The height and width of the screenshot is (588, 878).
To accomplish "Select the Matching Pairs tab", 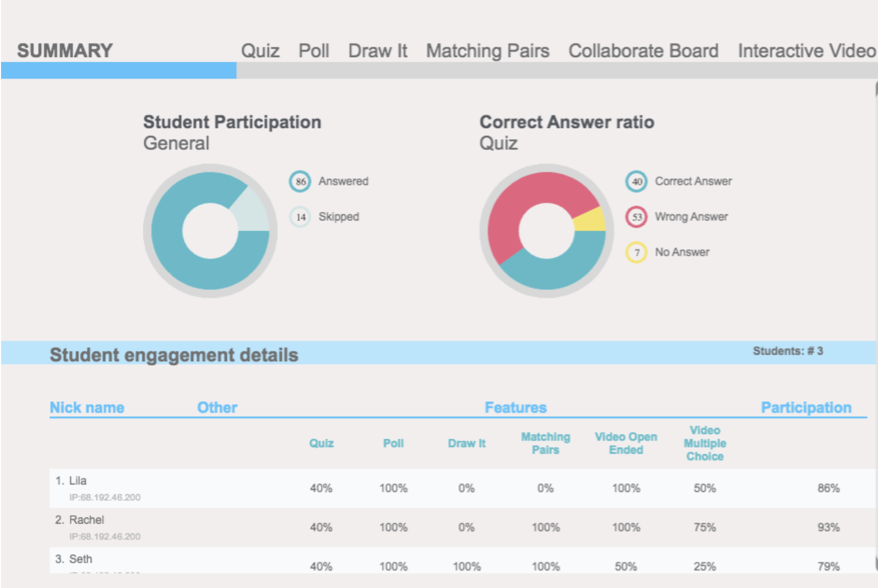I will click(487, 51).
